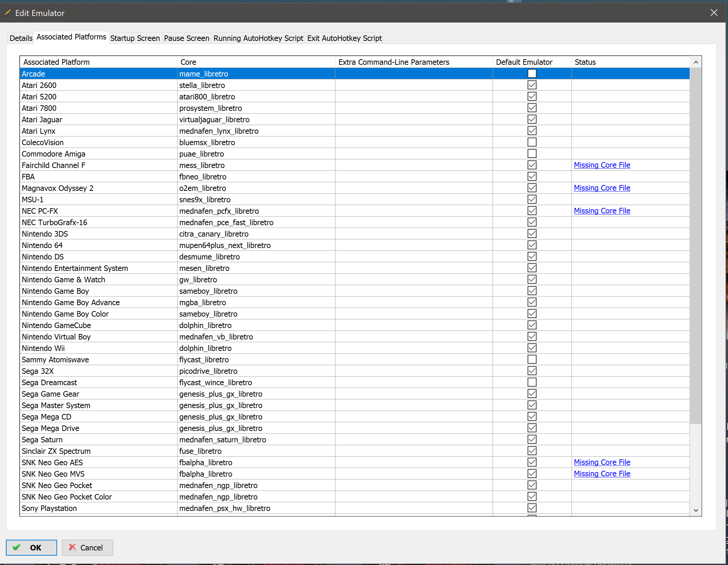The height and width of the screenshot is (565, 728).
Task: Click the citra_canary_libretro core cell
Action: (256, 233)
